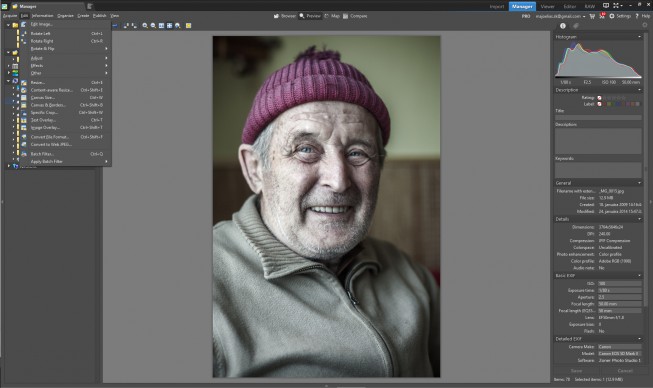Collapse the Basic EXIF section

639,276
